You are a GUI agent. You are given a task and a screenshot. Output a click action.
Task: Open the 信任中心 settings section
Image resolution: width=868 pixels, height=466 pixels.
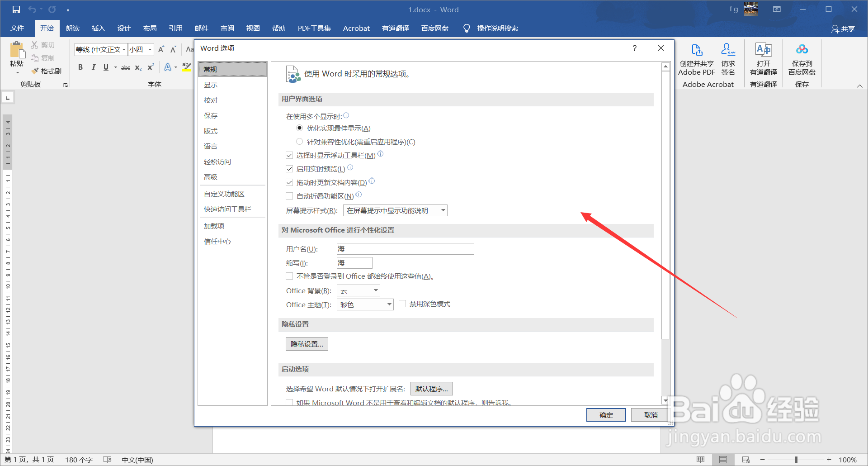(x=217, y=241)
